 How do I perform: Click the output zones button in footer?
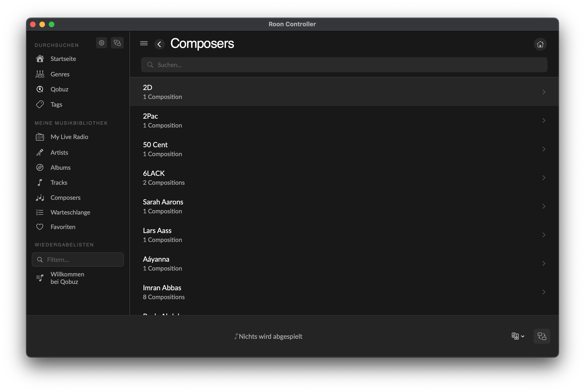[541, 336]
